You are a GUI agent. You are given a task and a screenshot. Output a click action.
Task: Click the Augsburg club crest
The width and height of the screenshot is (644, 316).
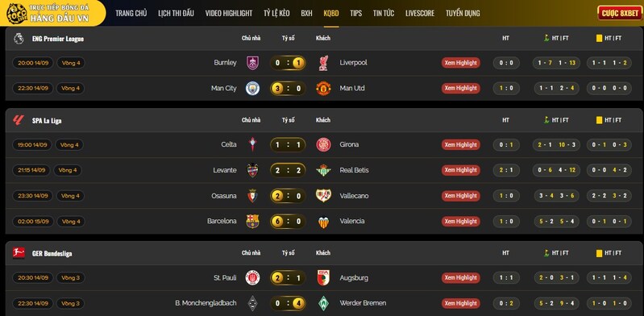pos(323,278)
